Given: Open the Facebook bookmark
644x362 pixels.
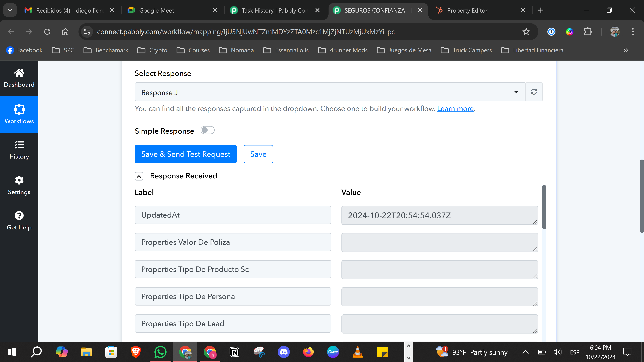Looking at the screenshot, I should click(24, 50).
